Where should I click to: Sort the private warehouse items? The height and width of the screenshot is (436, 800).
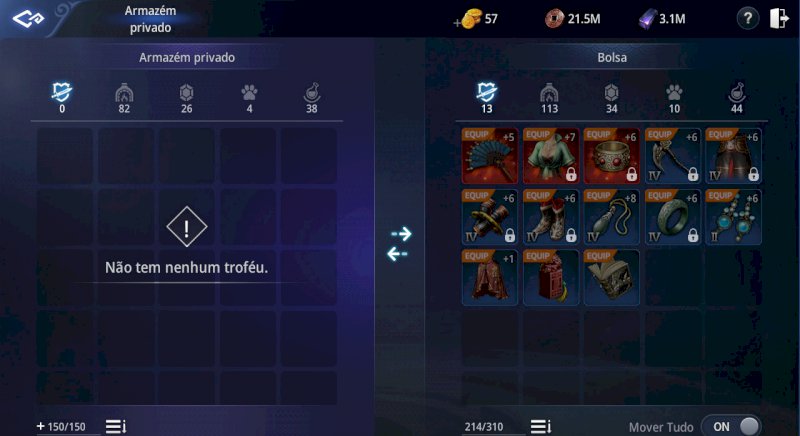116,426
